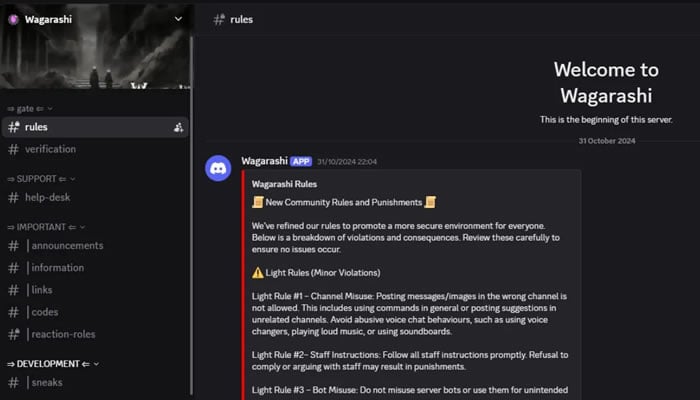Screen dimensions: 700x400
Task: Click the channel list scrollbar
Action: 192,214
